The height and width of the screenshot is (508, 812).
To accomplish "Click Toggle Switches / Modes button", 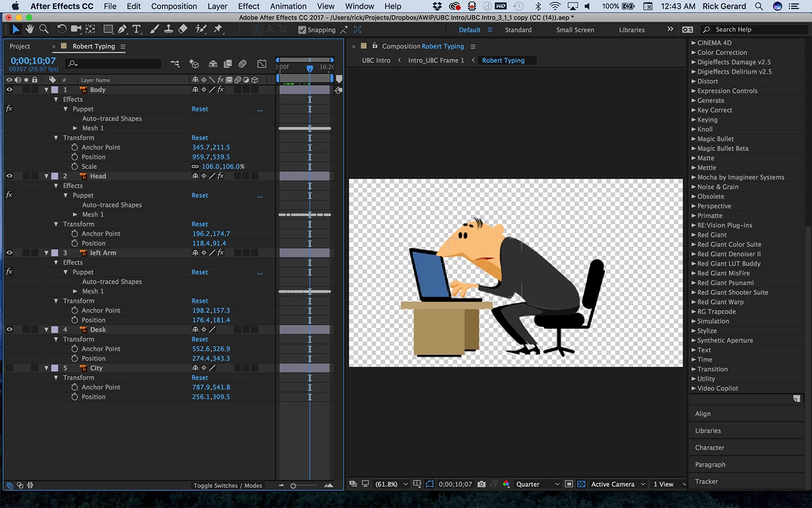I will tap(228, 485).
